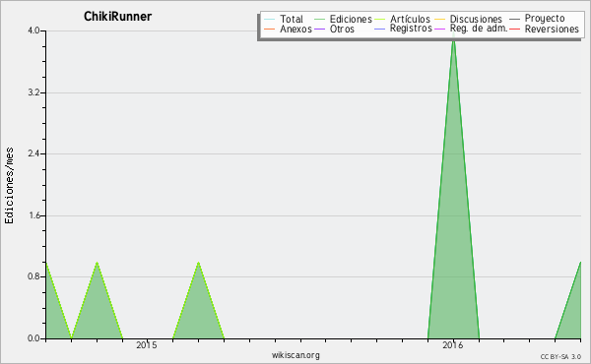591x364 pixels.
Task: Click the wikiscan.org caption
Action: pyautogui.click(x=295, y=355)
